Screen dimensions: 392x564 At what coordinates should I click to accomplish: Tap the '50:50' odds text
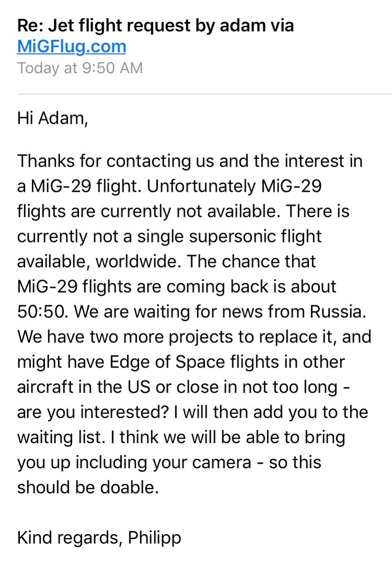[x=42, y=312]
